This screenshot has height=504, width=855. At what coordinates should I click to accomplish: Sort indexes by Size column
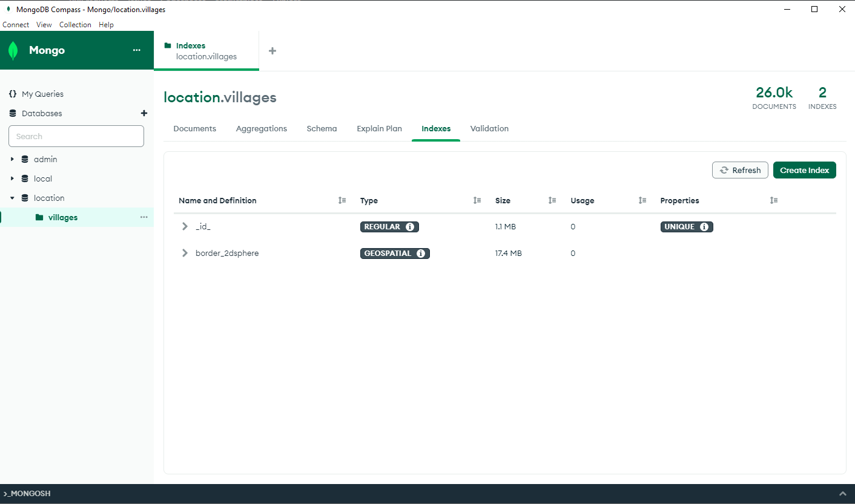[552, 200]
